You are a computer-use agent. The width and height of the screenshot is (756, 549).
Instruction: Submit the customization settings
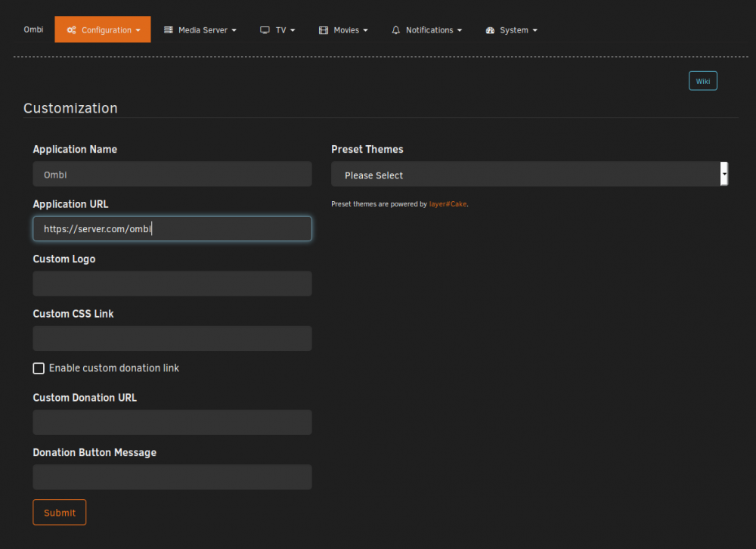59,513
